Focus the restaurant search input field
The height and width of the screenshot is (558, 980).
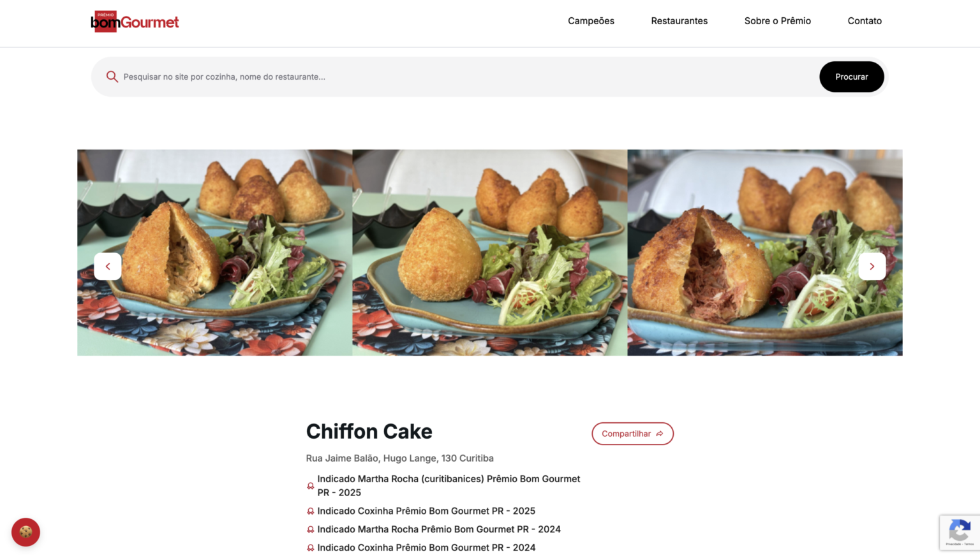[x=467, y=77]
